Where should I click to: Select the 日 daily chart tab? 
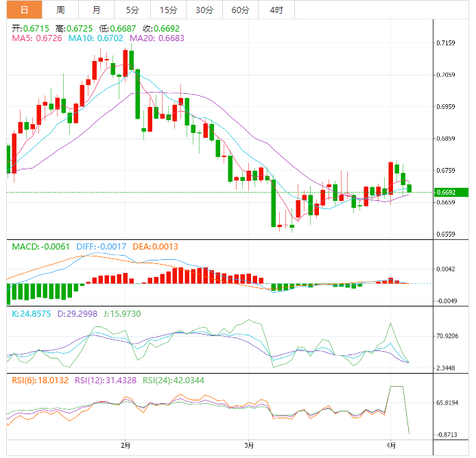tap(24, 10)
